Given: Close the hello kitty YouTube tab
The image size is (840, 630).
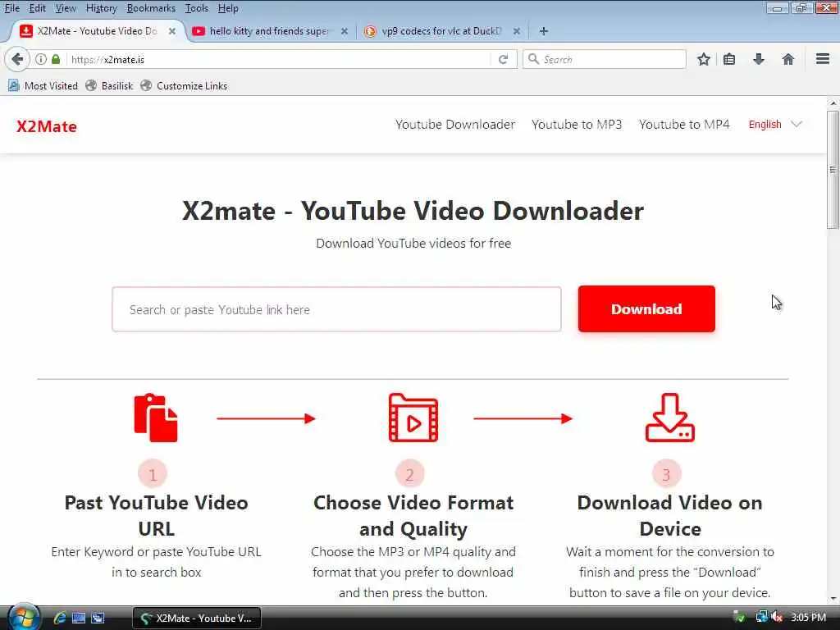Looking at the screenshot, I should (x=345, y=31).
